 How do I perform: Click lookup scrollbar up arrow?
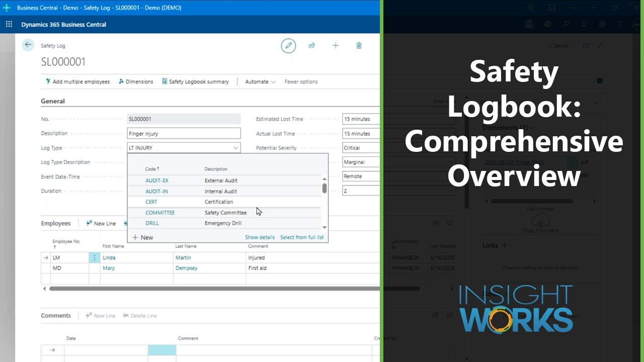[x=325, y=178]
